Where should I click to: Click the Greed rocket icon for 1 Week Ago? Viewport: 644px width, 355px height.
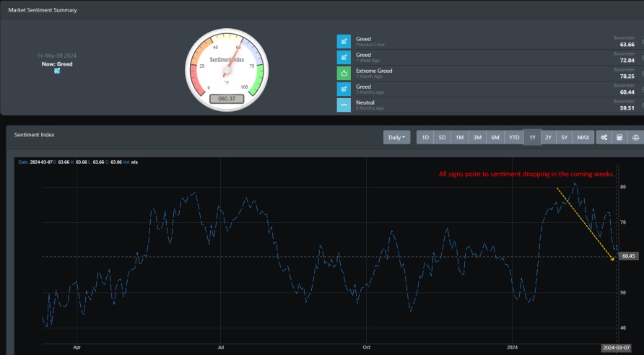(344, 57)
